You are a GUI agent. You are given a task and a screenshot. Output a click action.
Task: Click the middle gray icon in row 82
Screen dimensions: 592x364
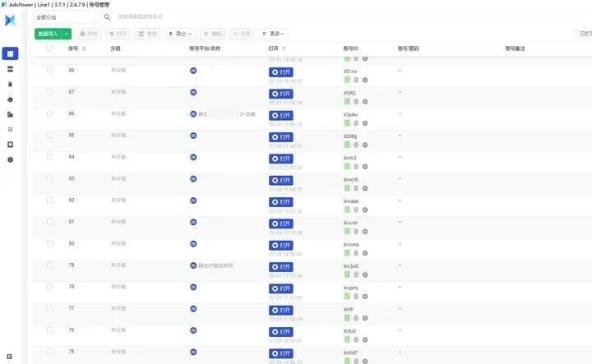coord(356,210)
